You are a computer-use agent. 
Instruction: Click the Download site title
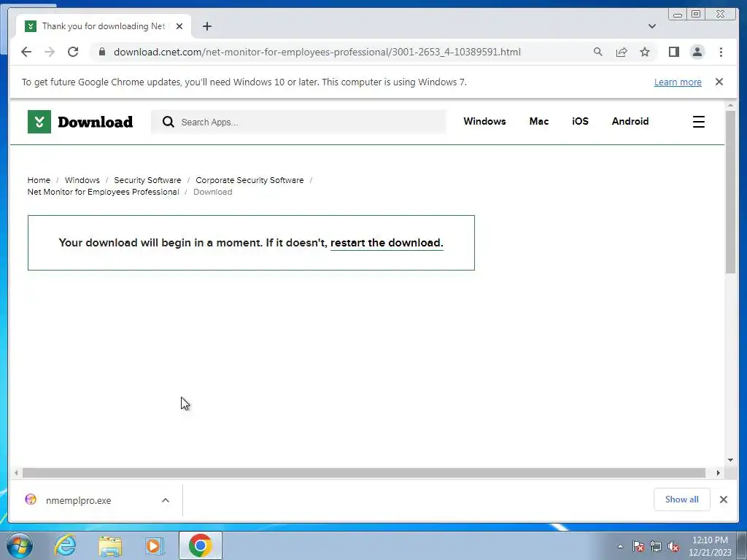coord(96,122)
